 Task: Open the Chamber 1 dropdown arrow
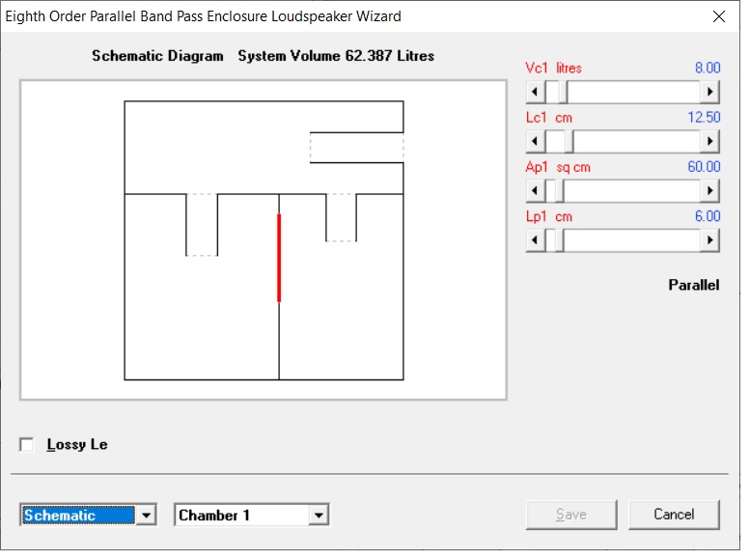click(319, 515)
